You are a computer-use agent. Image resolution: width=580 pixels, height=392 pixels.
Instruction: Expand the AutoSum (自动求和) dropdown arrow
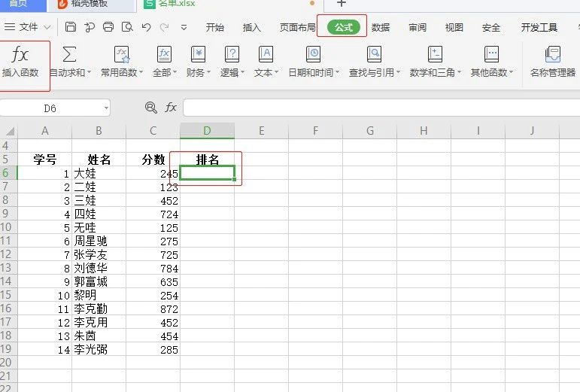90,72
